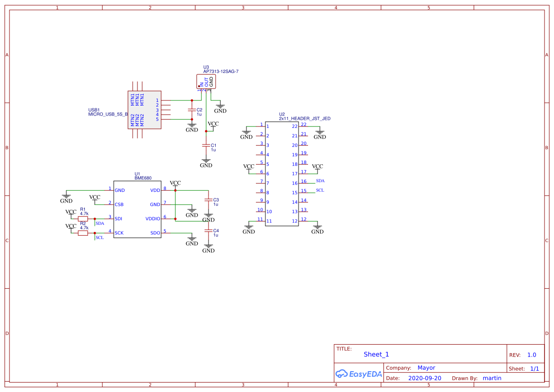Click the MICRO_USB_5S_B connector USB1

tap(145, 110)
